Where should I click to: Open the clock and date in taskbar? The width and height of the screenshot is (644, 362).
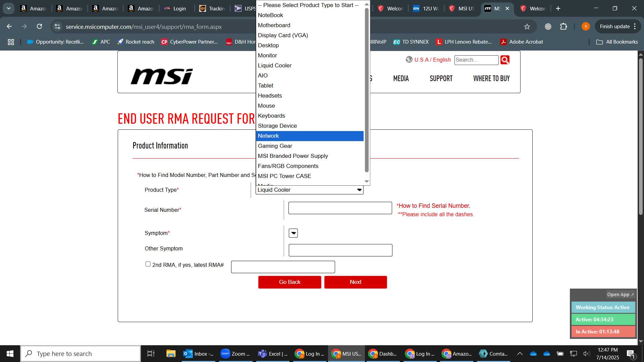click(607, 354)
